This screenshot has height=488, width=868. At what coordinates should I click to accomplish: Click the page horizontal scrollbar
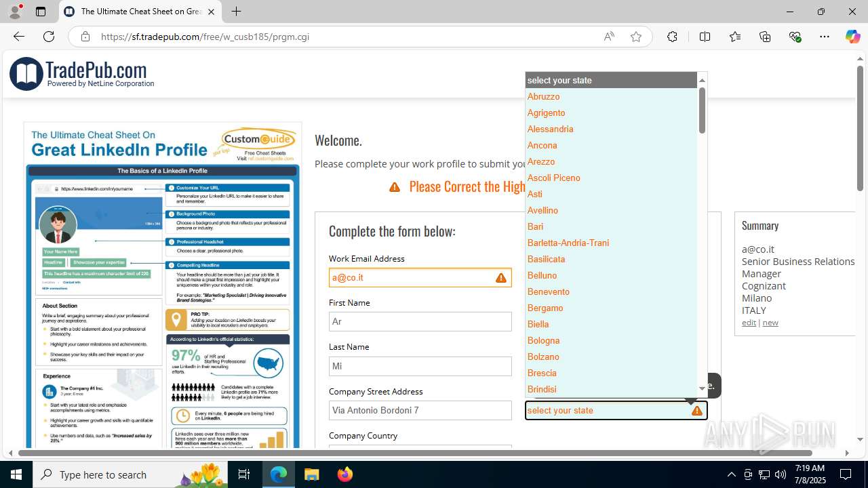[415, 453]
